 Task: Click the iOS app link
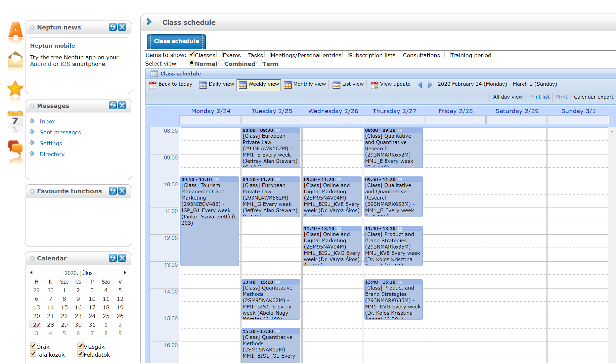pos(65,64)
